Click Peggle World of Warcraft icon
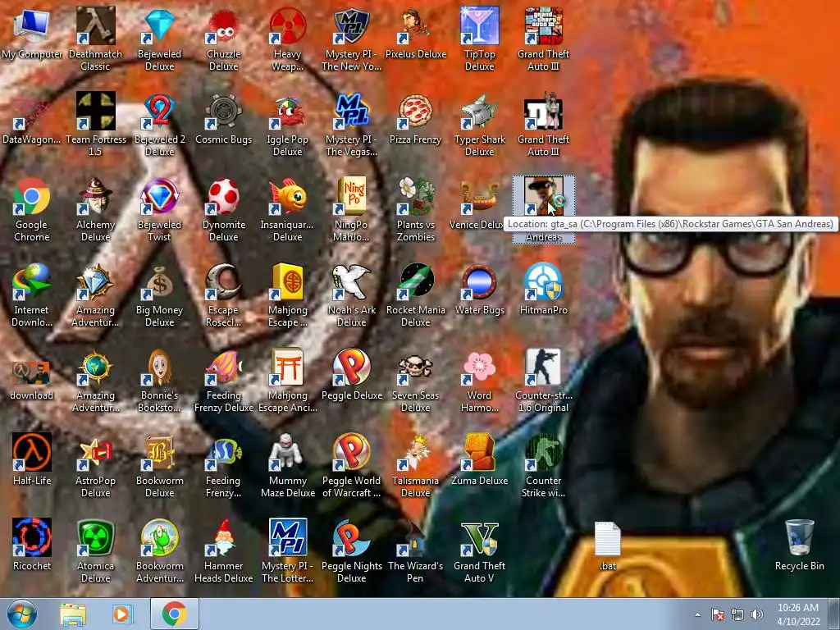 351,452
